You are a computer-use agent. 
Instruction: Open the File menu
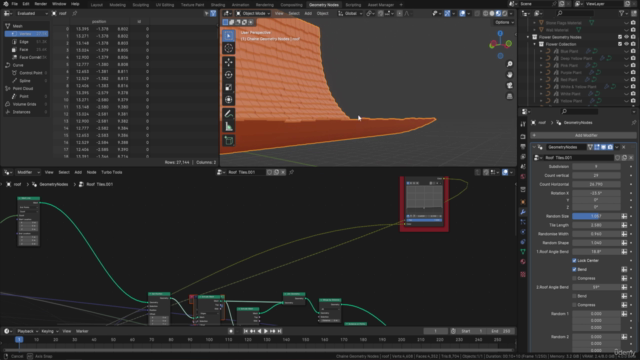15,4
